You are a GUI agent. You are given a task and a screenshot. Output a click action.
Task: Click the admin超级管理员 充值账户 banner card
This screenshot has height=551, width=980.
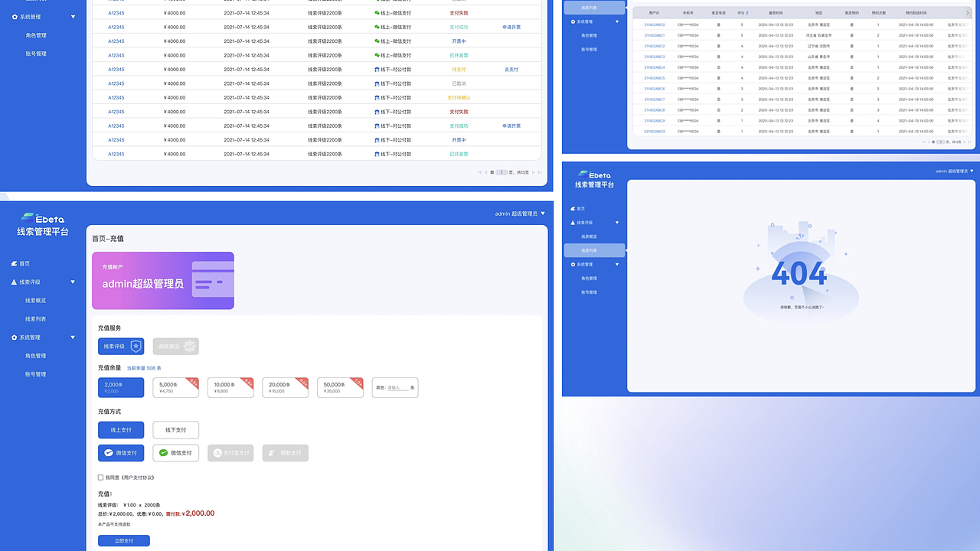click(163, 281)
